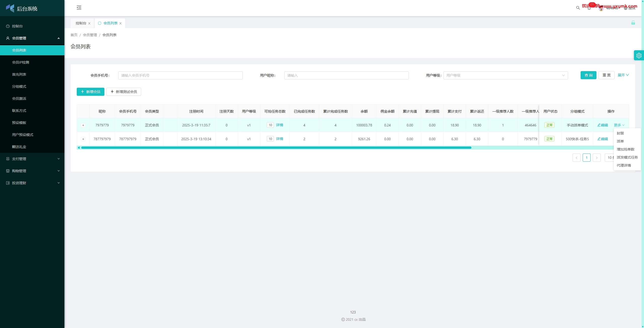
Task: Focus the 用户昵称 input field
Action: (346, 75)
